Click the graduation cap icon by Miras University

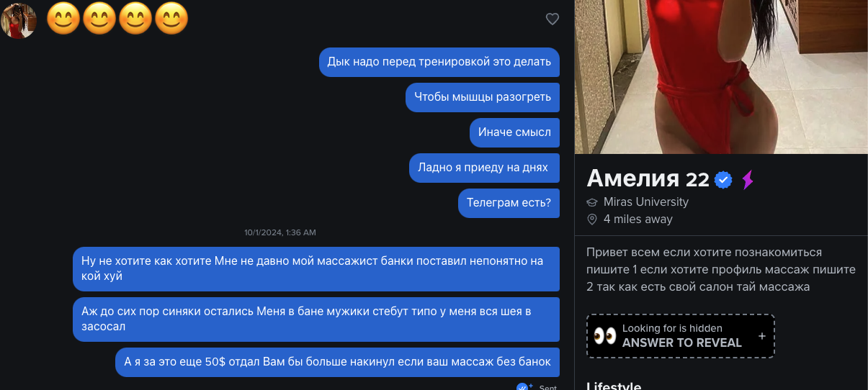pyautogui.click(x=593, y=202)
